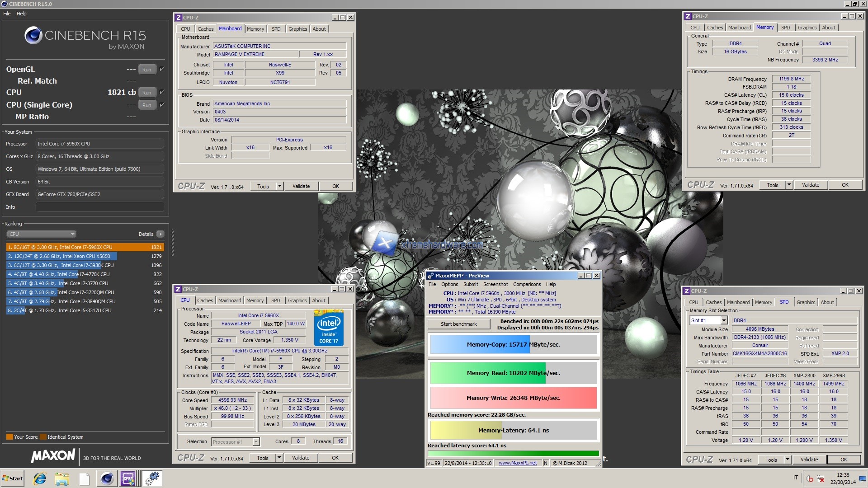Switch to the Caches tab in the Memory CPU-Z window
868x488 pixels.
[x=715, y=28]
